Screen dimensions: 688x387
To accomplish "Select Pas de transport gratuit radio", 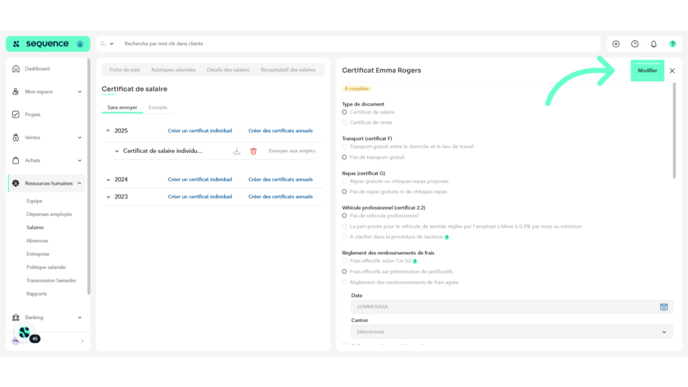I will pos(344,157).
